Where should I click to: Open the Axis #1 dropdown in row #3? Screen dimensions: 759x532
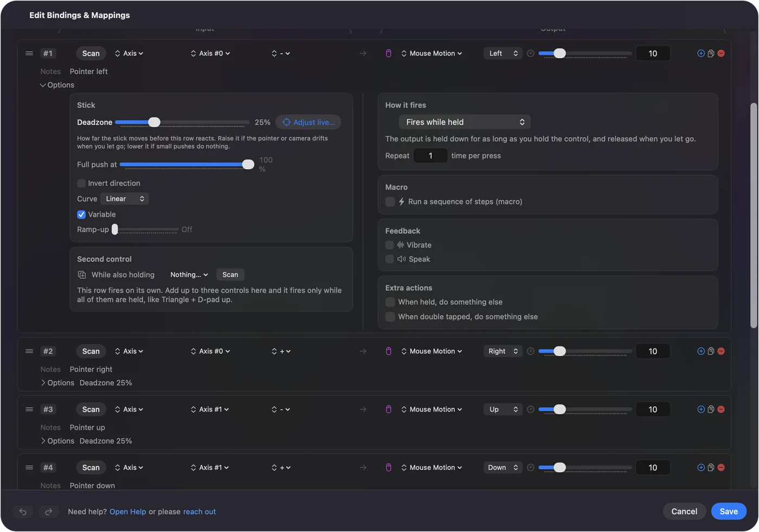coord(210,409)
